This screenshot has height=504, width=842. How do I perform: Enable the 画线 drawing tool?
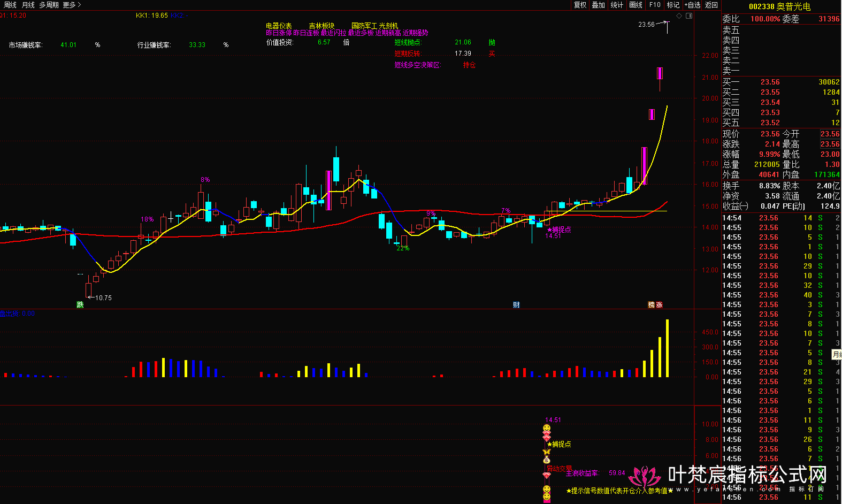(636, 5)
